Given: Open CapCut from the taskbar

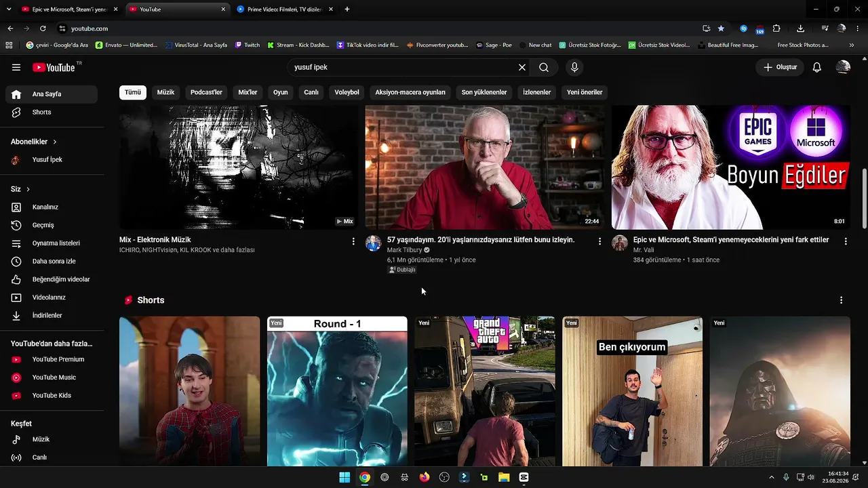Looking at the screenshot, I should (x=524, y=477).
